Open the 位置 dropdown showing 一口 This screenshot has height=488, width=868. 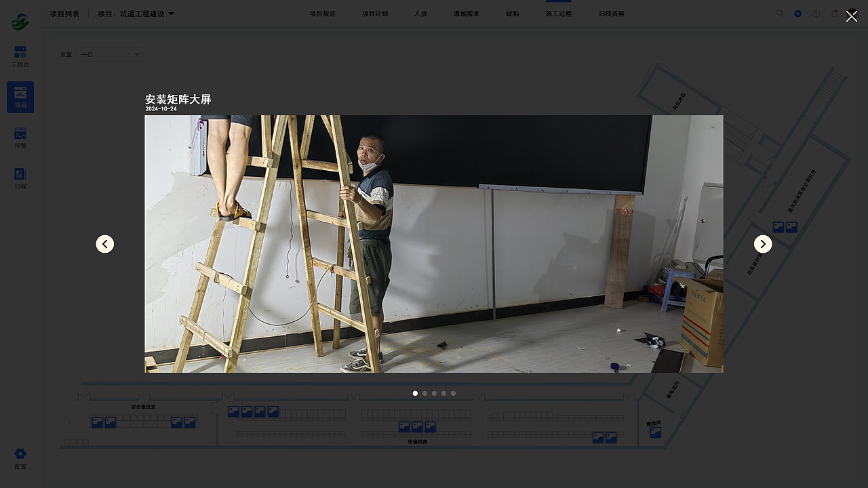pyautogui.click(x=110, y=54)
